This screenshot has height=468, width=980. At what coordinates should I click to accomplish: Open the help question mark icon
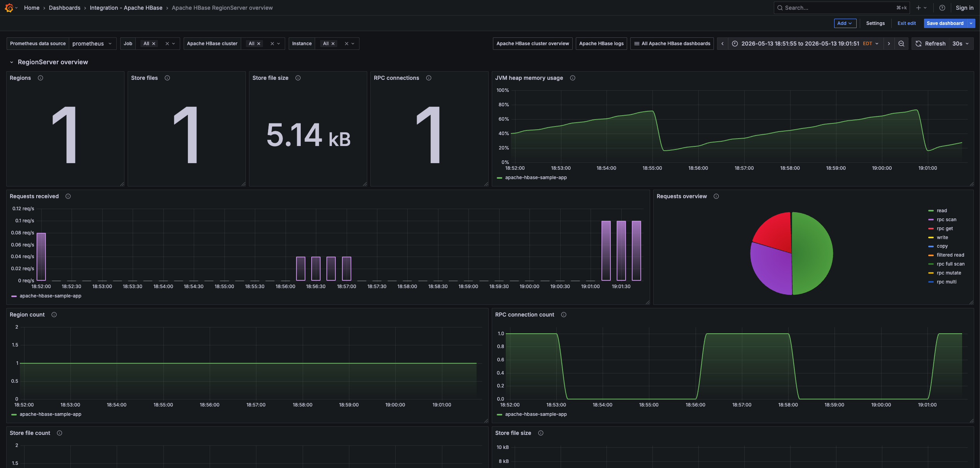pyautogui.click(x=942, y=8)
